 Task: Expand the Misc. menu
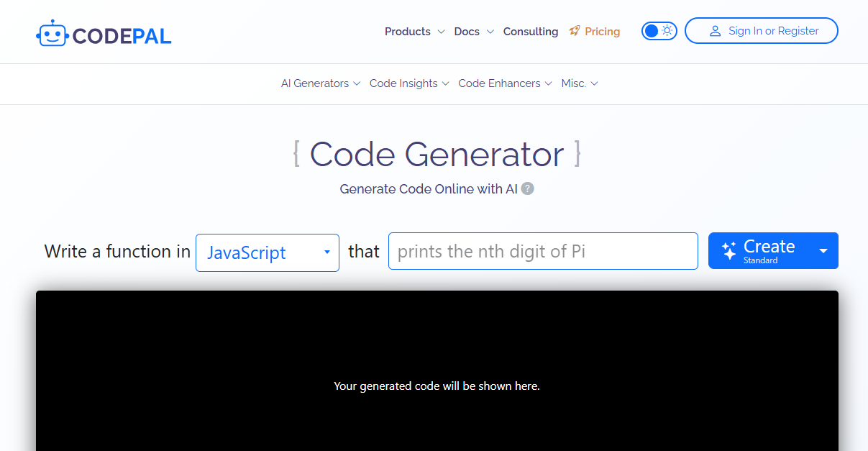(580, 83)
